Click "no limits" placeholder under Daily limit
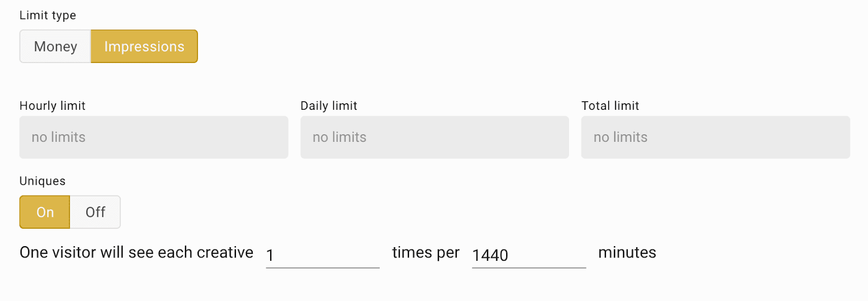Image resolution: width=868 pixels, height=301 pixels. click(x=340, y=137)
